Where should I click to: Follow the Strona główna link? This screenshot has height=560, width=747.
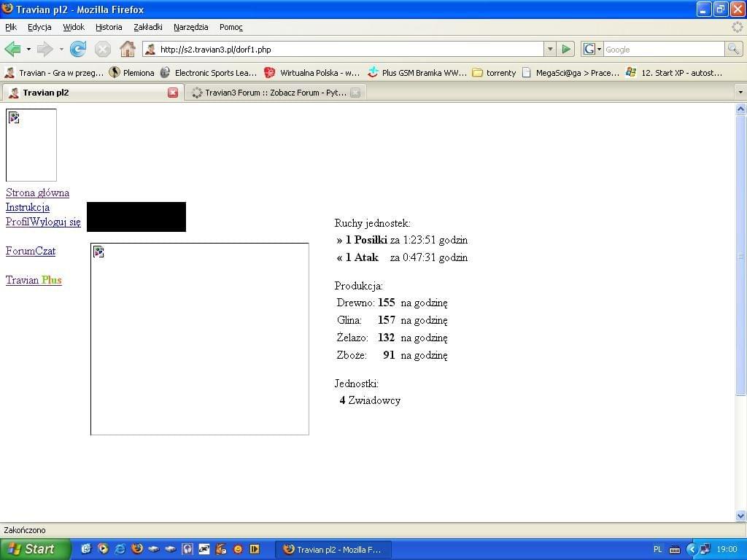point(38,192)
